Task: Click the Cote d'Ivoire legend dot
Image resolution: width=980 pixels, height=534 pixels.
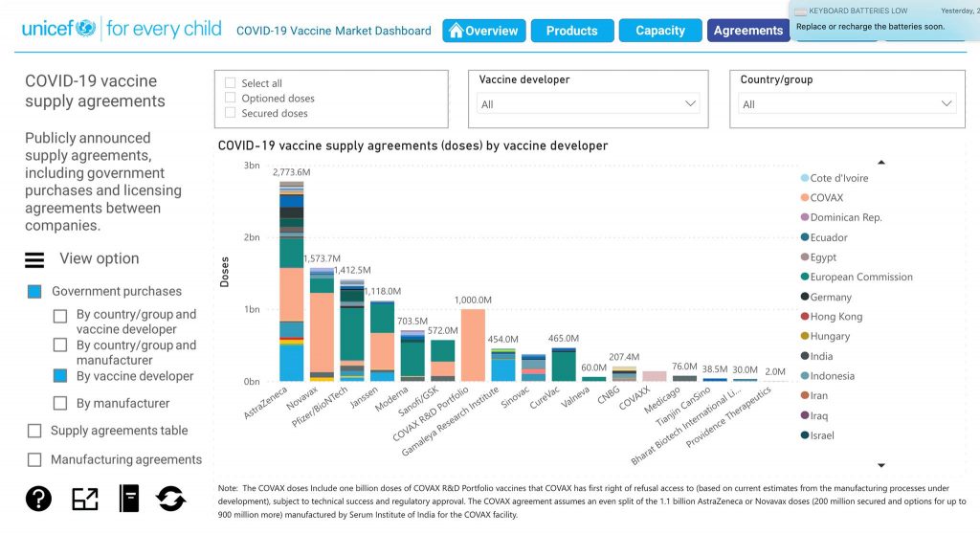Action: 805,178
